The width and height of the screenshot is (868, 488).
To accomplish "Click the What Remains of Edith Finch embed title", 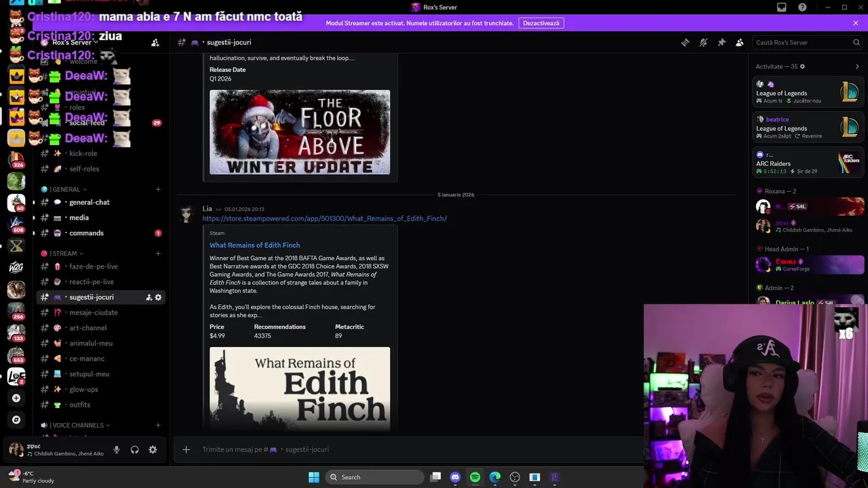I will [254, 245].
